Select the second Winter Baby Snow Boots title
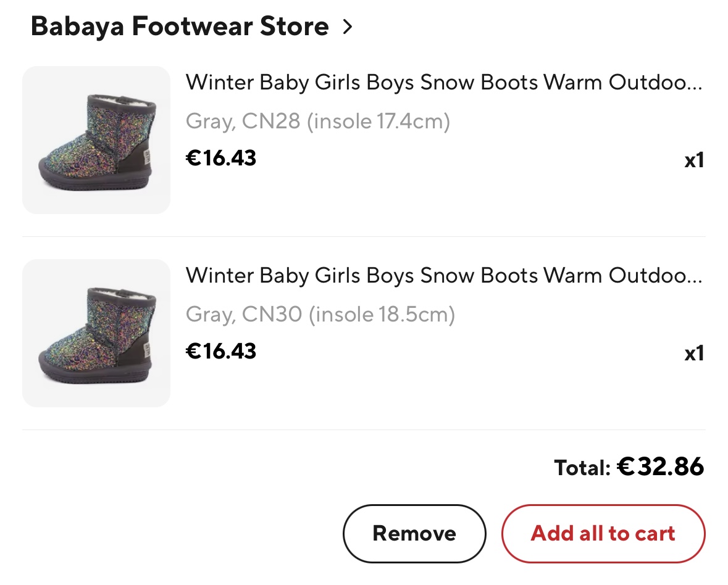Screen dimensions: 728x585 432,275
